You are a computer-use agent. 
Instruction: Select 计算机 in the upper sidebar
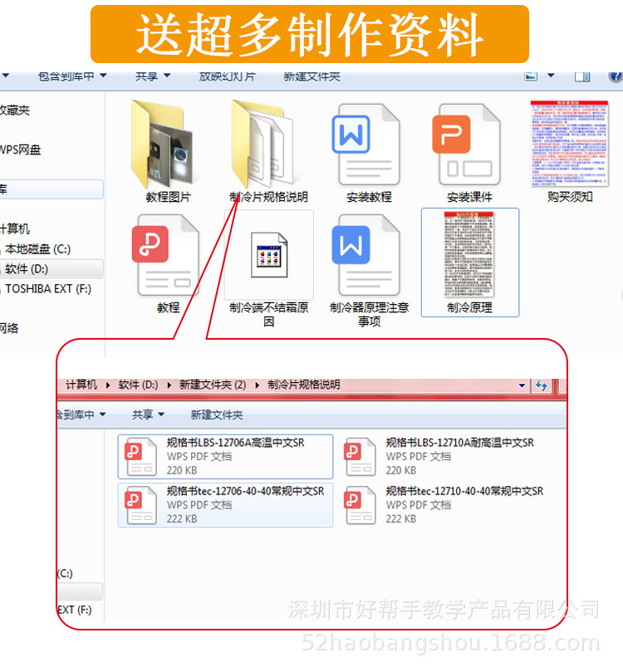15,228
